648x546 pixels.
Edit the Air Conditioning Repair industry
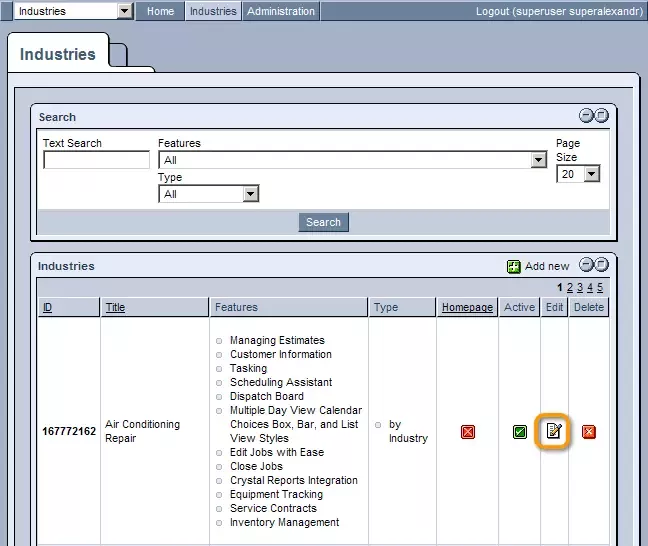pyautogui.click(x=553, y=432)
